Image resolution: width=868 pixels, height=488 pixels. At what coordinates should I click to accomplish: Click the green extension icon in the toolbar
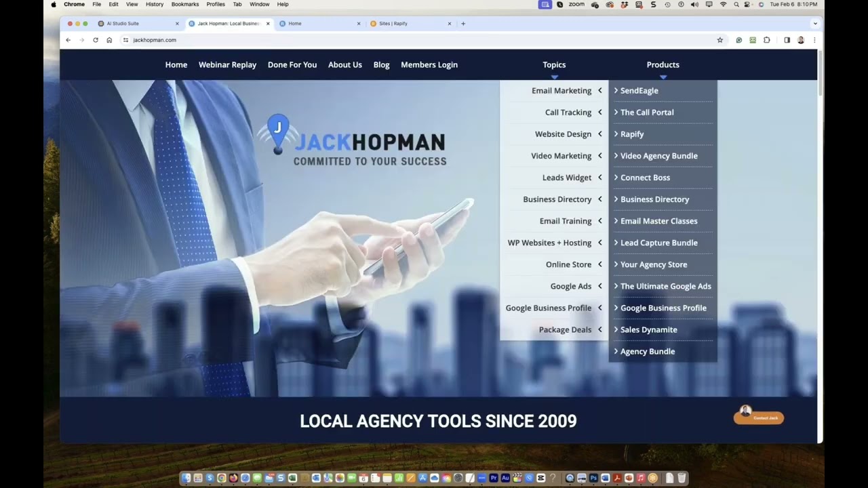point(753,40)
